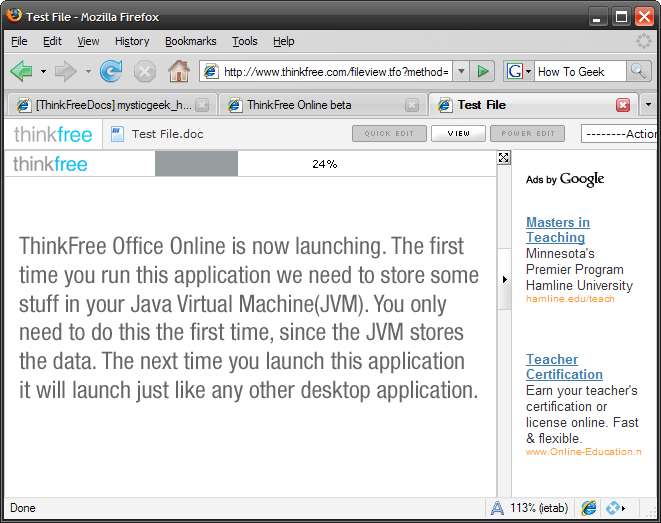661x523 pixels.
Task: Click the Firefox logo in the title bar
Action: point(13,16)
